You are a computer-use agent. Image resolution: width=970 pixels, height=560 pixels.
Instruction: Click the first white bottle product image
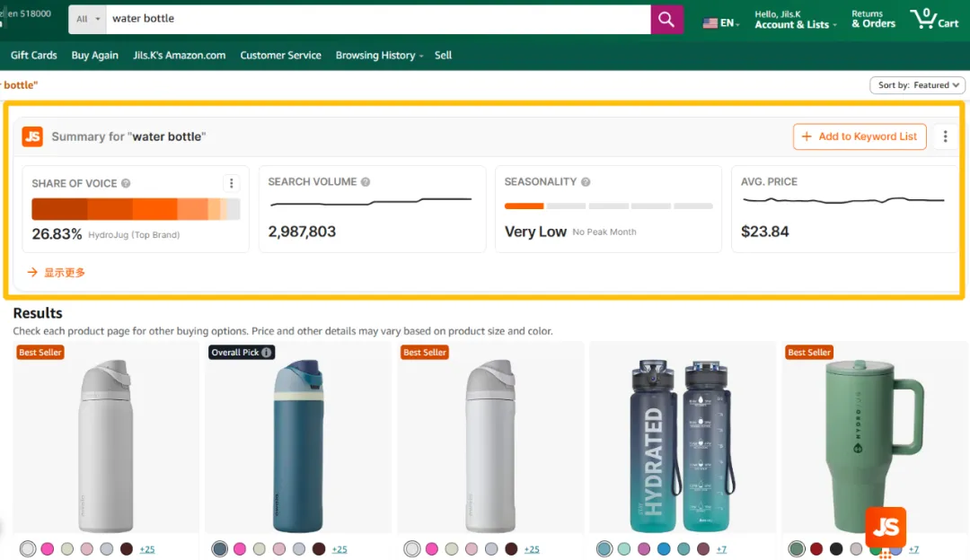pos(106,445)
